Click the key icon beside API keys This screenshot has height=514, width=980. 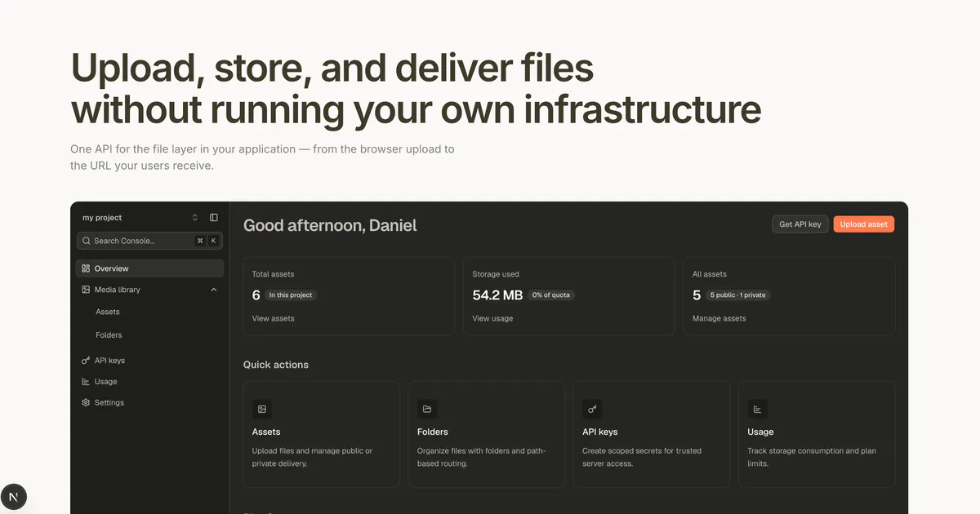[86, 361]
